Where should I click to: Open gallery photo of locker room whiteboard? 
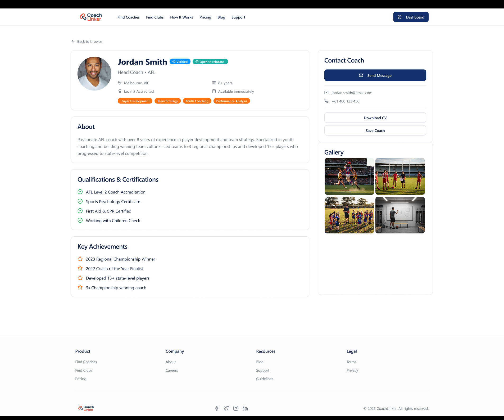click(400, 215)
